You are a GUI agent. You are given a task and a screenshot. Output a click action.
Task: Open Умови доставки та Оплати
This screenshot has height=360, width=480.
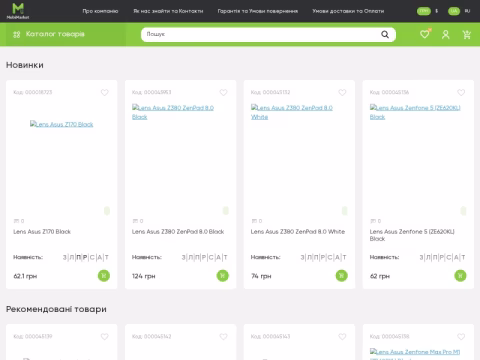[348, 11]
